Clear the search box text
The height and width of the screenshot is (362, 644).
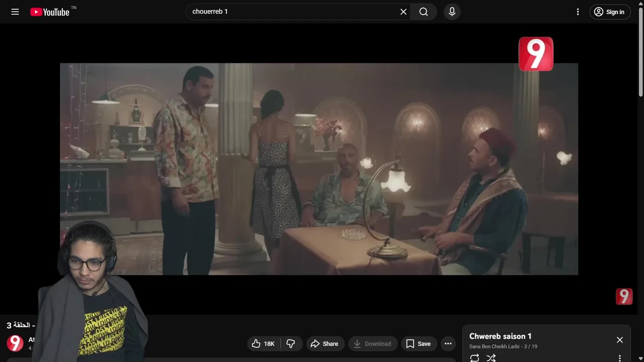[x=404, y=12]
